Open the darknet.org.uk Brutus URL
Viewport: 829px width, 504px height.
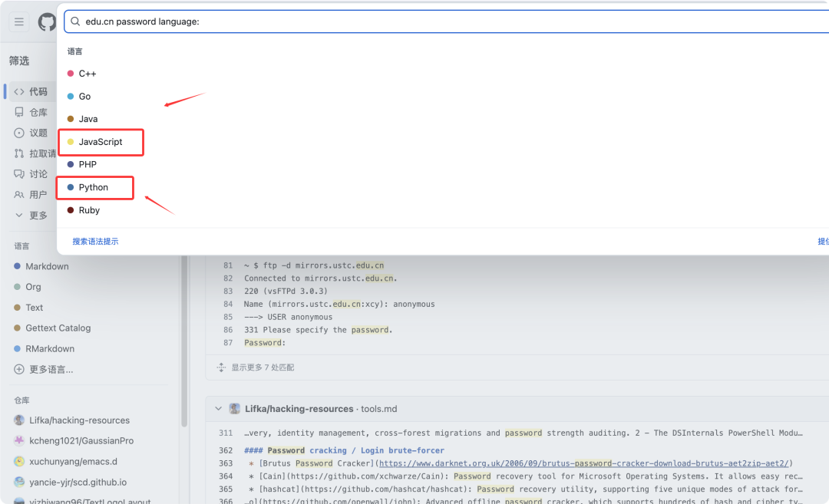(x=583, y=463)
